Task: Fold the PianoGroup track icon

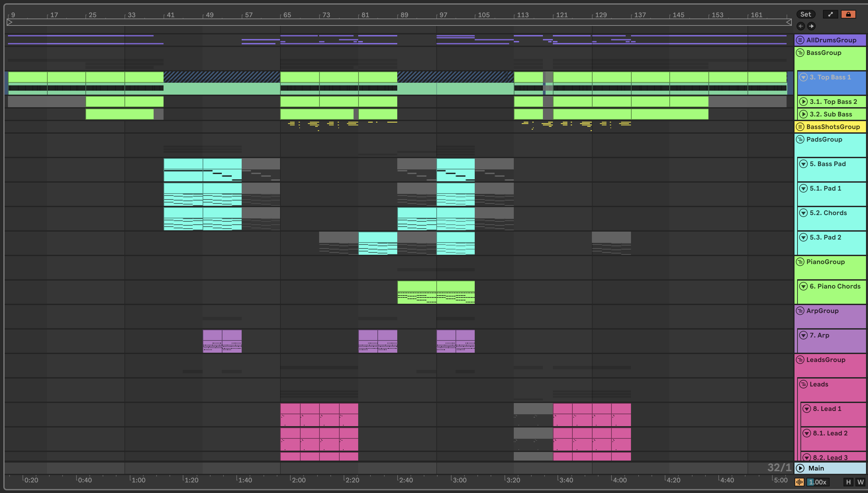Action: (800, 262)
